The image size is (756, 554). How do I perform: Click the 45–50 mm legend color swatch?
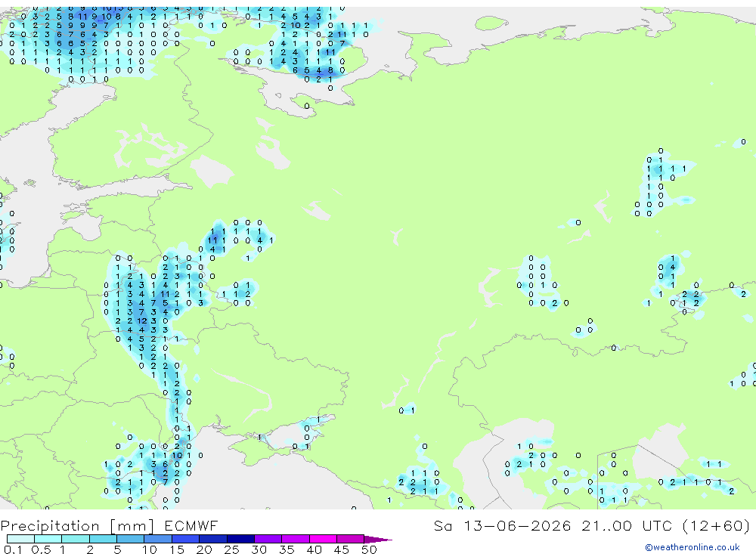pyautogui.click(x=350, y=539)
